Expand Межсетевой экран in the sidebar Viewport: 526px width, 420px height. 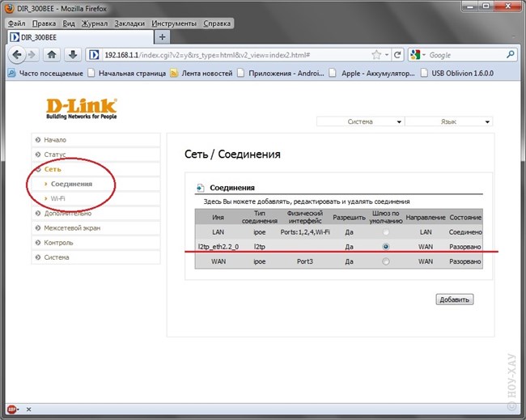(96, 228)
